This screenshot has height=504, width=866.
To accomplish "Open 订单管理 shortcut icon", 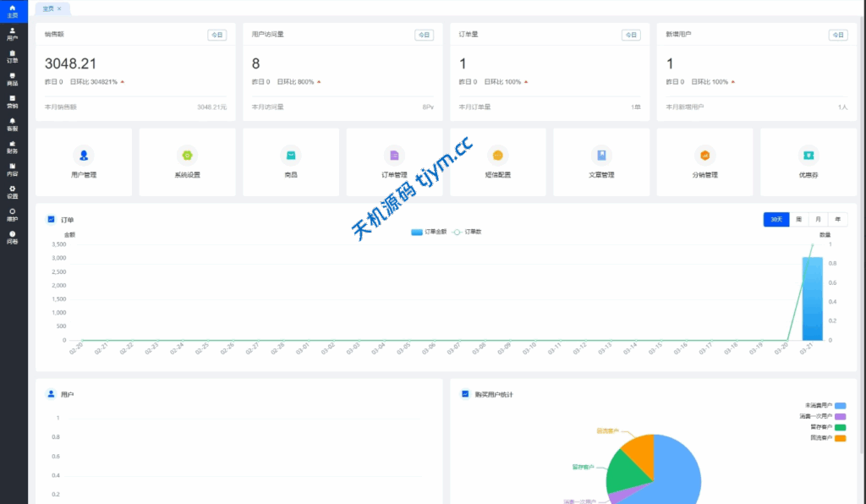I will click(394, 156).
